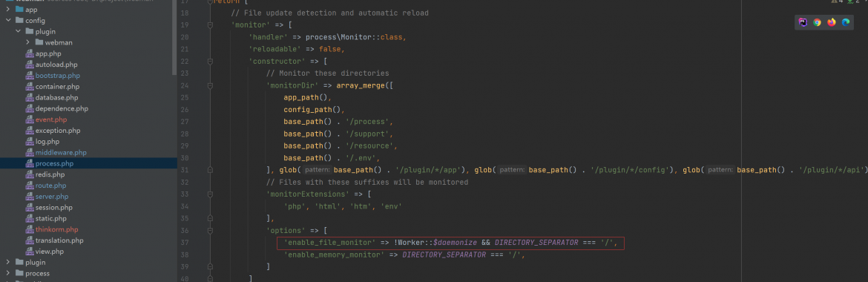Click fold marker at 'monitorDir' line 24
Viewport: 868px width, 282px height.
[x=210, y=85]
